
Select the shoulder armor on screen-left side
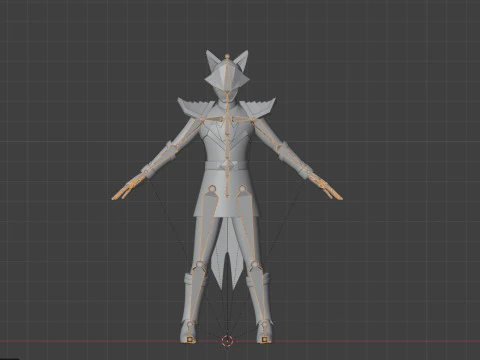(196, 109)
